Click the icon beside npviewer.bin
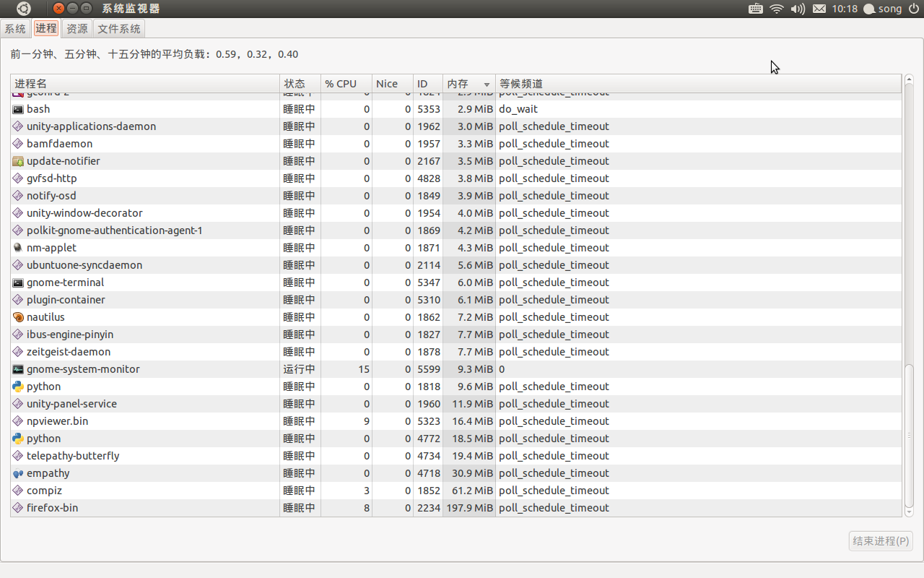Screen dimensions: 924x578 point(18,421)
